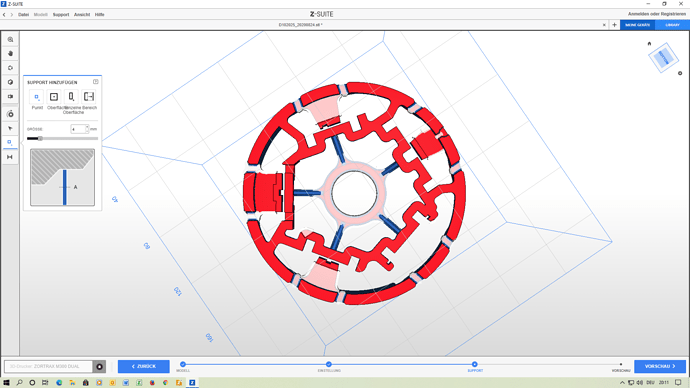
Task: Switch to the Library tab
Action: point(672,25)
